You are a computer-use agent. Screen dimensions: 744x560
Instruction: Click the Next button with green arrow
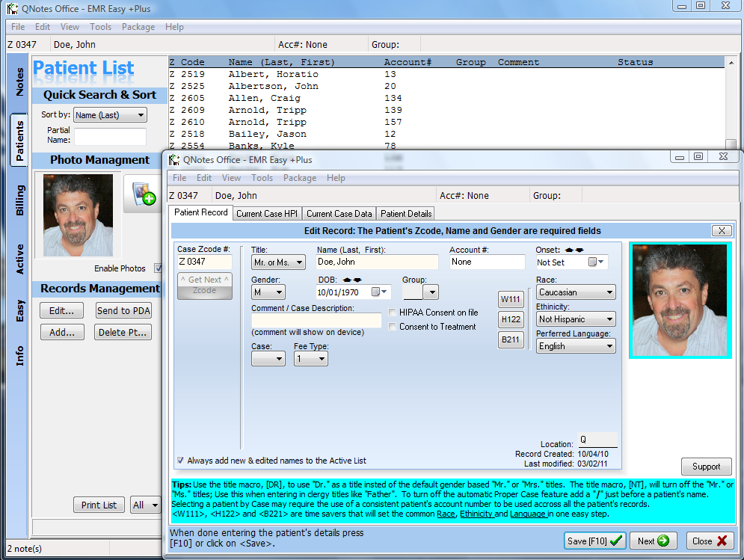click(x=653, y=541)
